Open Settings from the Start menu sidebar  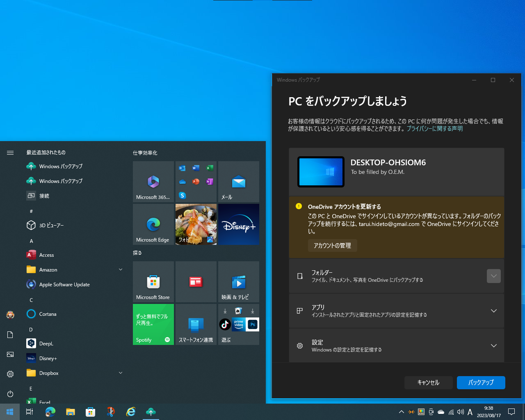(x=10, y=374)
